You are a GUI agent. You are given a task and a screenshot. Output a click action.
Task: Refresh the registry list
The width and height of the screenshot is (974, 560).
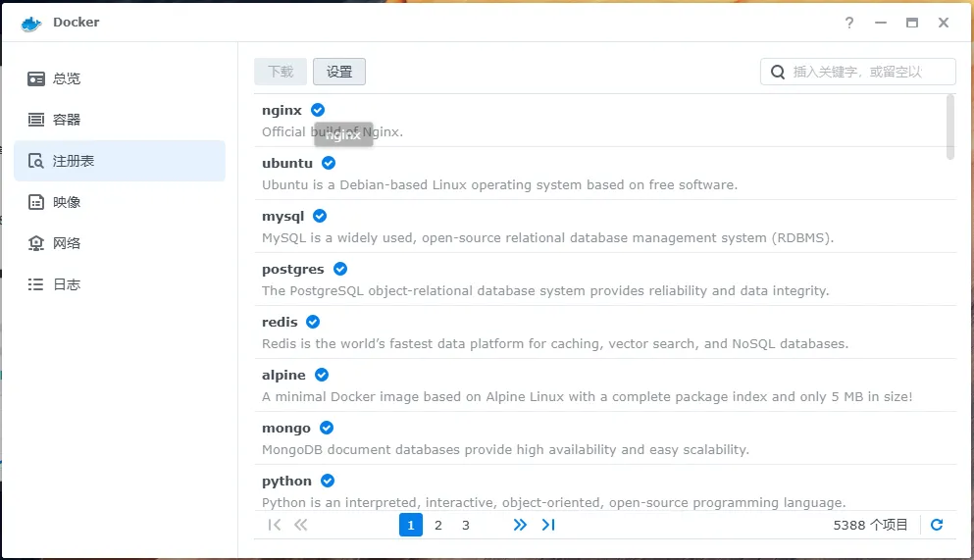(937, 526)
